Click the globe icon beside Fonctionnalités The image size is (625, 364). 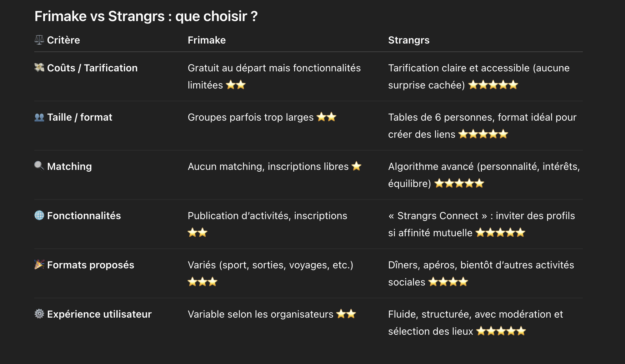pyautogui.click(x=39, y=215)
